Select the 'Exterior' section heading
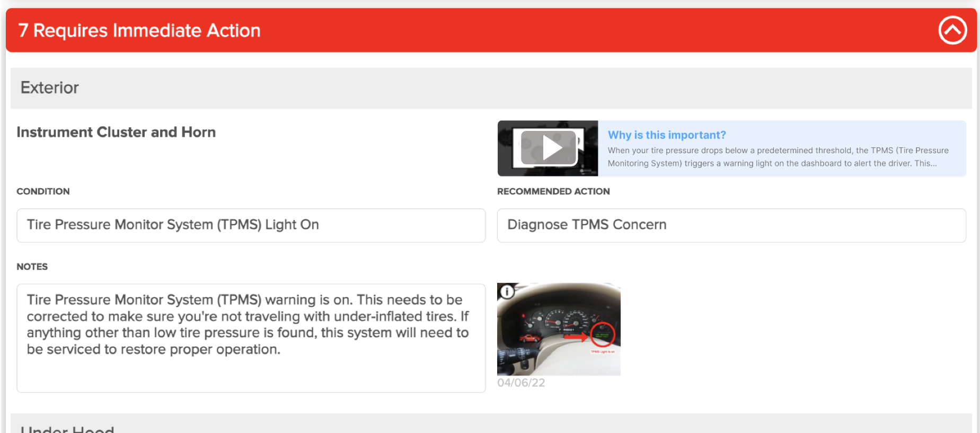The height and width of the screenshot is (433, 980). 49,87
